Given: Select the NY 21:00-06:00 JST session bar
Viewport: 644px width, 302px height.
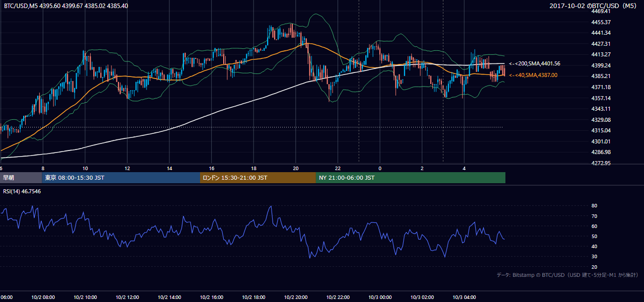Looking at the screenshot, I should pyautogui.click(x=411, y=178).
